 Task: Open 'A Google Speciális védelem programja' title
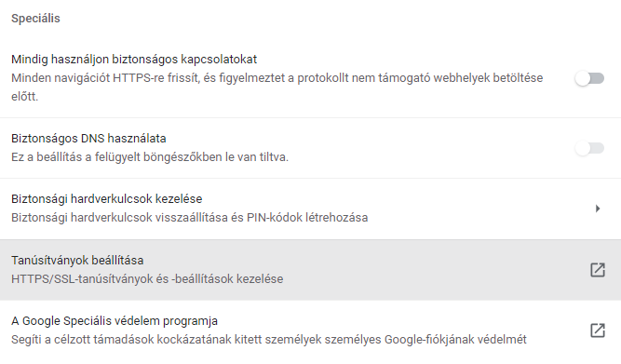click(x=115, y=321)
